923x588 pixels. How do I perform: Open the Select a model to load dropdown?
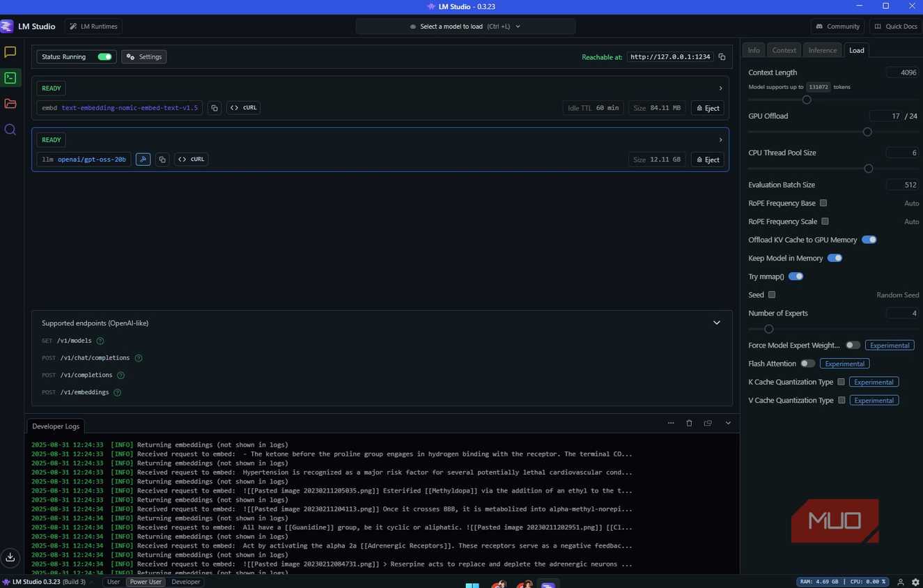(x=465, y=26)
